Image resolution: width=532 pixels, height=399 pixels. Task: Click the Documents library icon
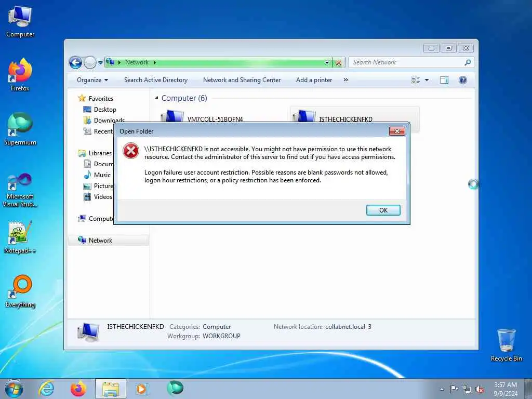pyautogui.click(x=87, y=164)
